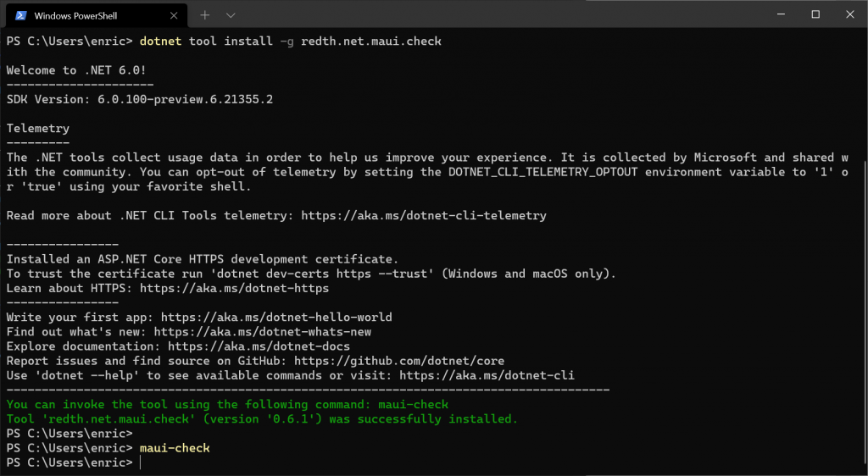The height and width of the screenshot is (476, 868).
Task: Expand the terminal profiles dropdown chevron
Action: tap(231, 15)
